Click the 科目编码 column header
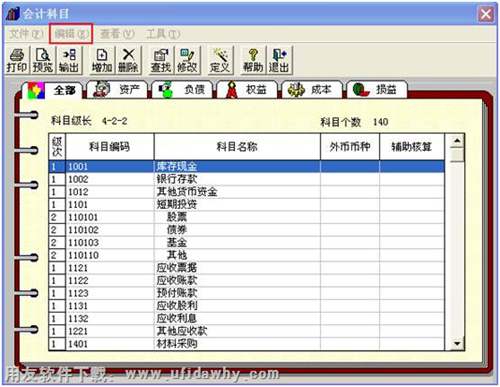This screenshot has width=500, height=387. [x=110, y=147]
